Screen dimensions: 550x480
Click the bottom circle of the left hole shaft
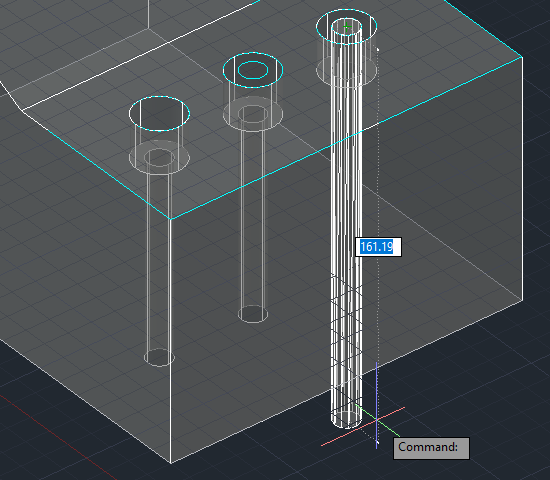pyautogui.click(x=159, y=358)
